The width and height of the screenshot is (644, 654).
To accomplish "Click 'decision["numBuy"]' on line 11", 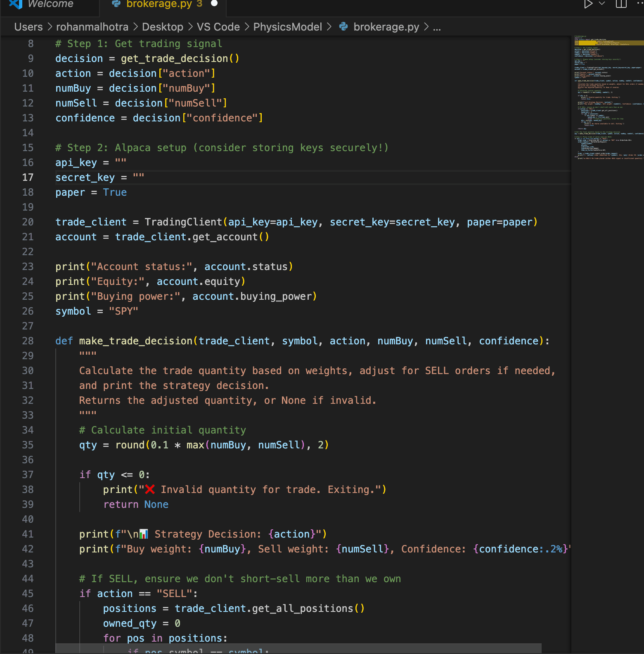I will pyautogui.click(x=162, y=88).
